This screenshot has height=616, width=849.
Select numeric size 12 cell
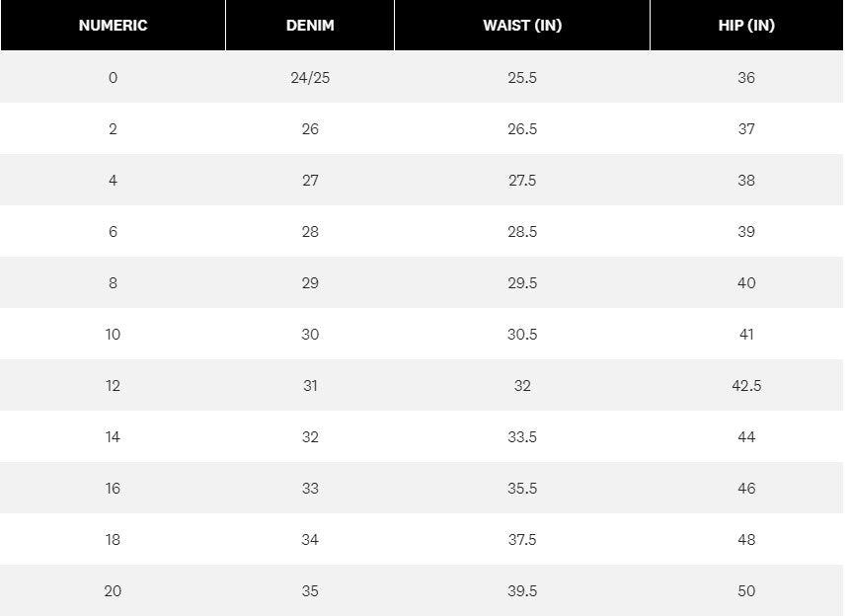(113, 386)
